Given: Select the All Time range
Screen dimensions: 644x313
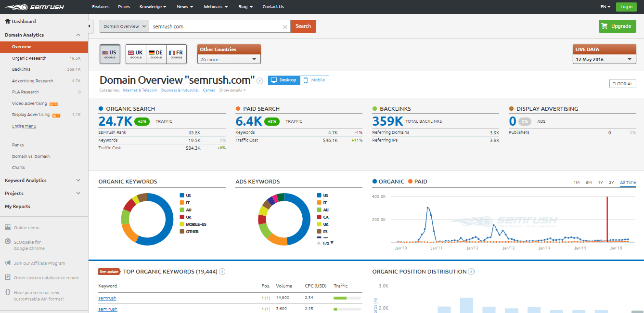Looking at the screenshot, I should [x=628, y=183].
